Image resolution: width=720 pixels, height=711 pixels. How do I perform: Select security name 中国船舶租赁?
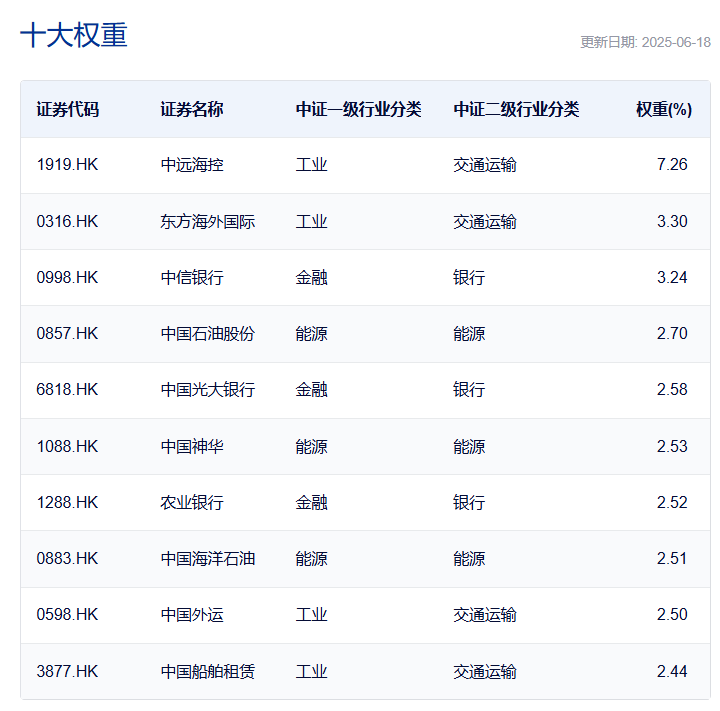pos(208,672)
